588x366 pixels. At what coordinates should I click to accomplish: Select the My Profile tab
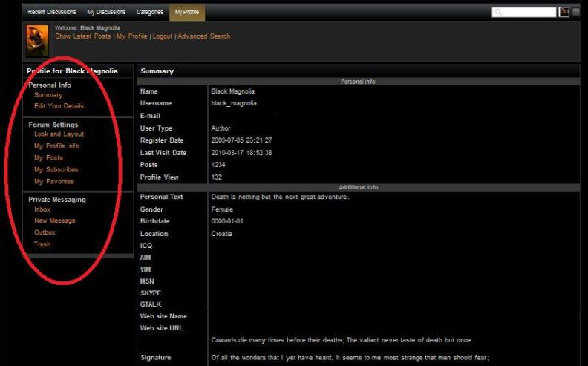(x=187, y=12)
